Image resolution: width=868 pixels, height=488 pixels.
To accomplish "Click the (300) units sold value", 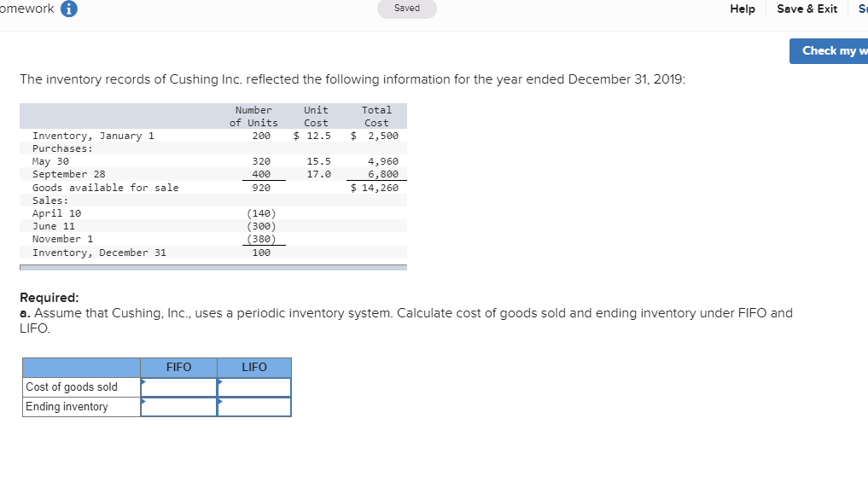I will pos(261,226).
